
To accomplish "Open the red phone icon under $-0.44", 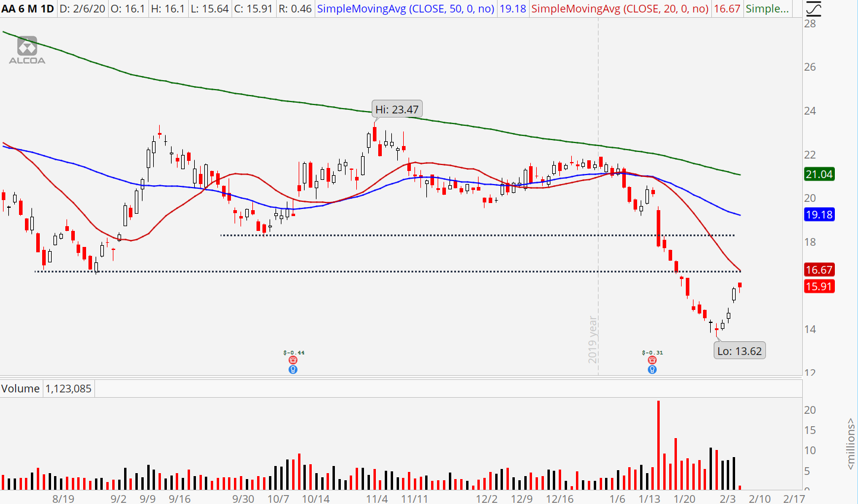I will (293, 360).
